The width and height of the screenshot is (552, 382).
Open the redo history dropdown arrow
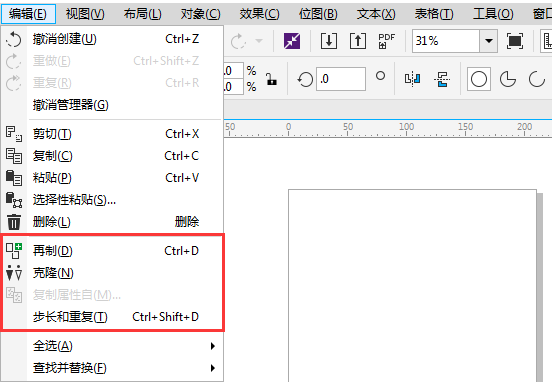point(259,41)
